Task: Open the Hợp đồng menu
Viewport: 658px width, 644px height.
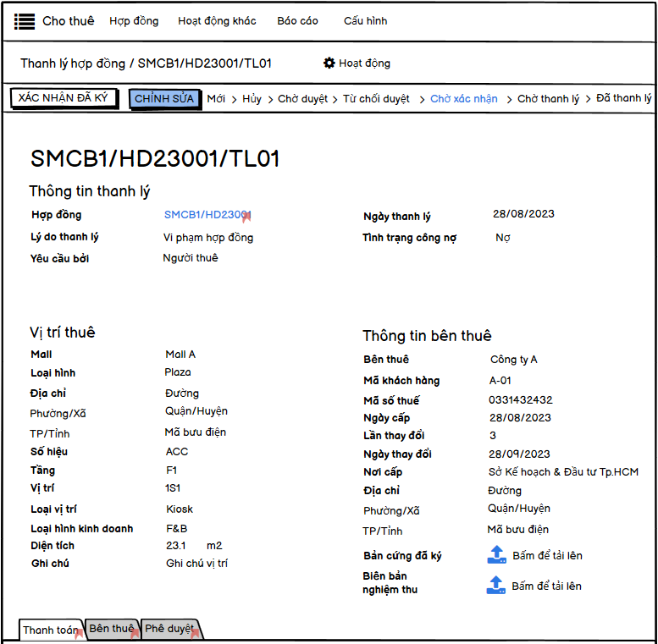Action: [134, 21]
